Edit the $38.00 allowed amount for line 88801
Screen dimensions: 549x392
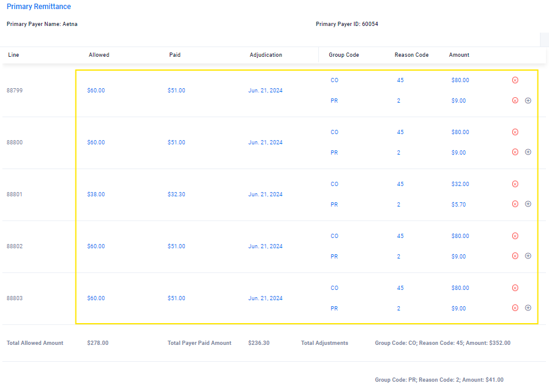[96, 194]
